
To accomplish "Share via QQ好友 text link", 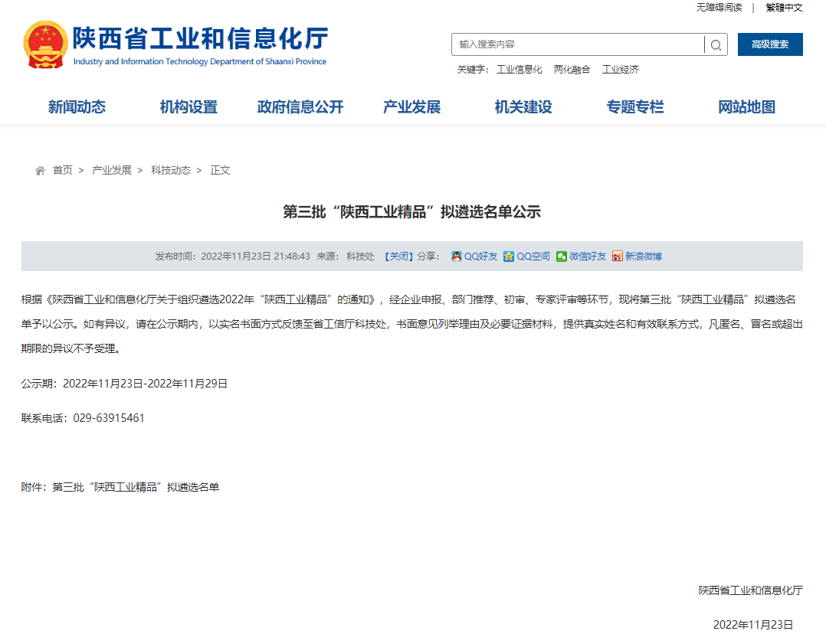I will [x=480, y=257].
